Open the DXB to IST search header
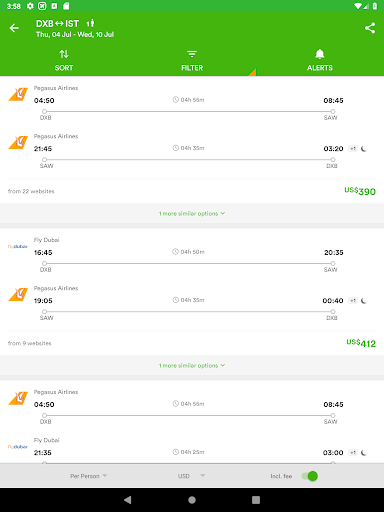 coord(75,28)
